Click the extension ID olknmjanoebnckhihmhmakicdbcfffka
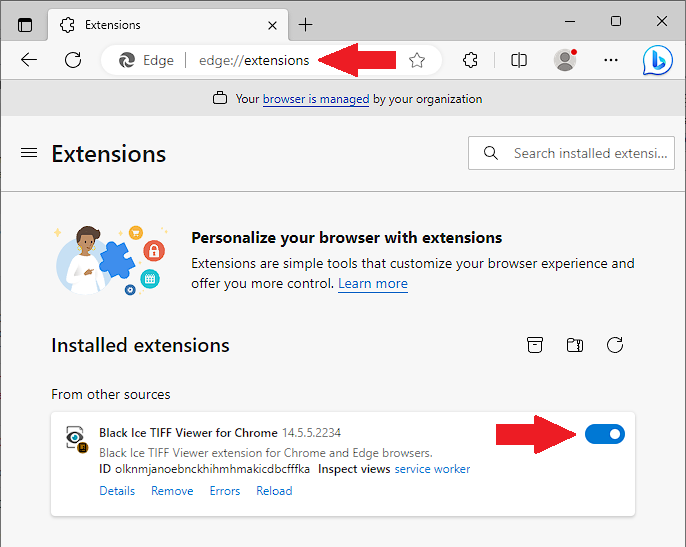 212,469
